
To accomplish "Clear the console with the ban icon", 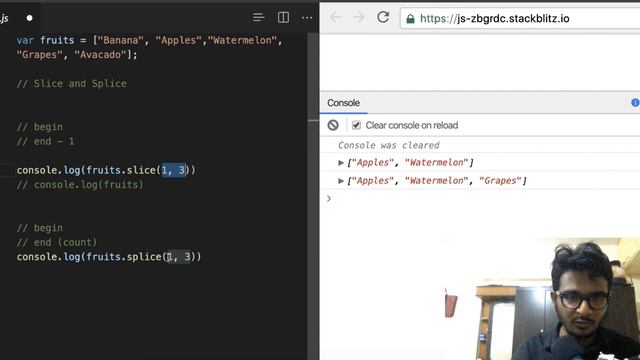I will pos(333,125).
